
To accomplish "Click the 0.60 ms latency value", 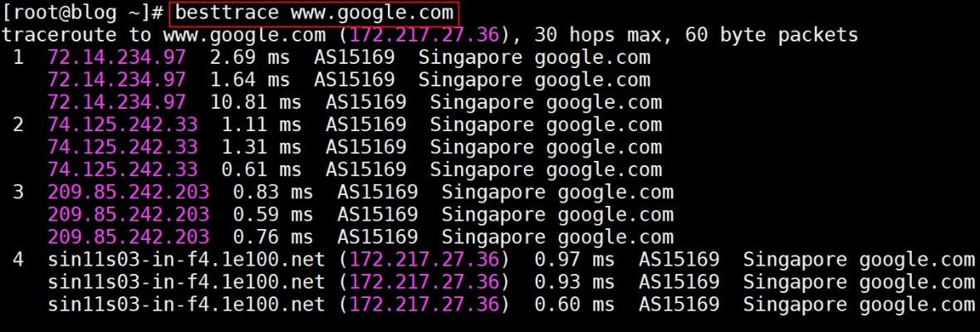I will [575, 305].
